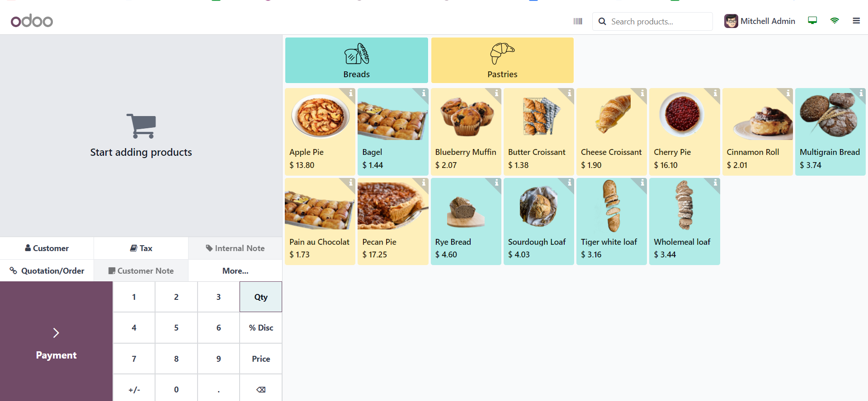Filter products by Pastries category
The height and width of the screenshot is (401, 868).
(x=502, y=61)
